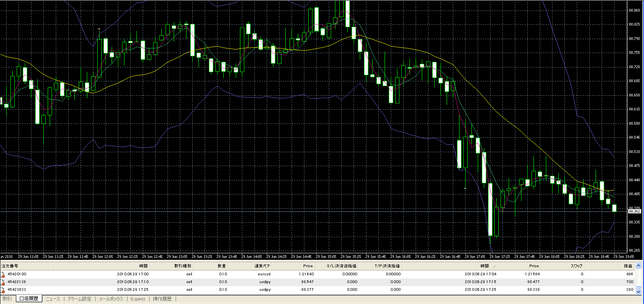Click the close time 2010.06.29 17:15

[x=480, y=282]
